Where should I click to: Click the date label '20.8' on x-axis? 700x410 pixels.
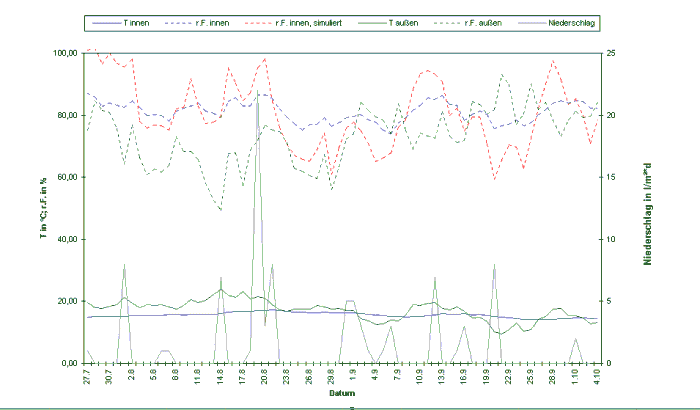[264, 376]
